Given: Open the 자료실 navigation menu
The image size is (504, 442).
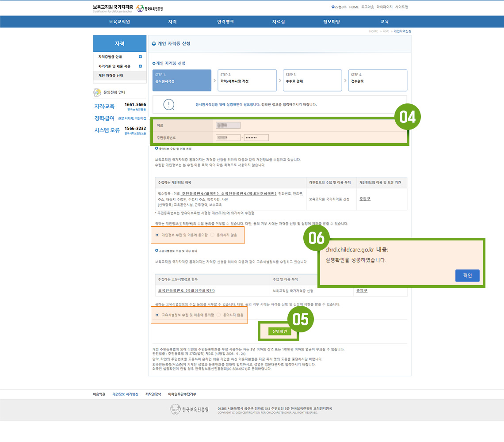Looking at the screenshot, I should pyautogui.click(x=279, y=22).
